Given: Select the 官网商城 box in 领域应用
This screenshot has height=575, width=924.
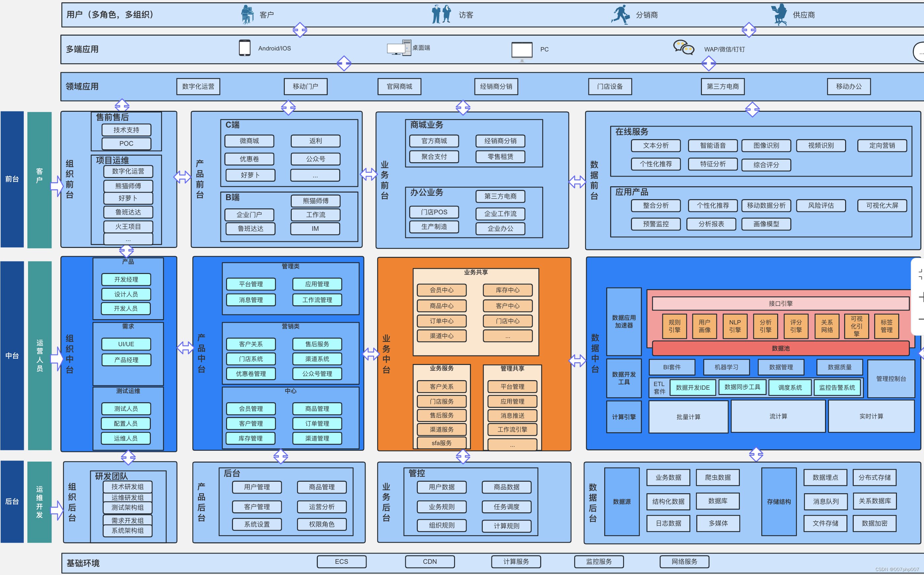Looking at the screenshot, I should coord(399,87).
